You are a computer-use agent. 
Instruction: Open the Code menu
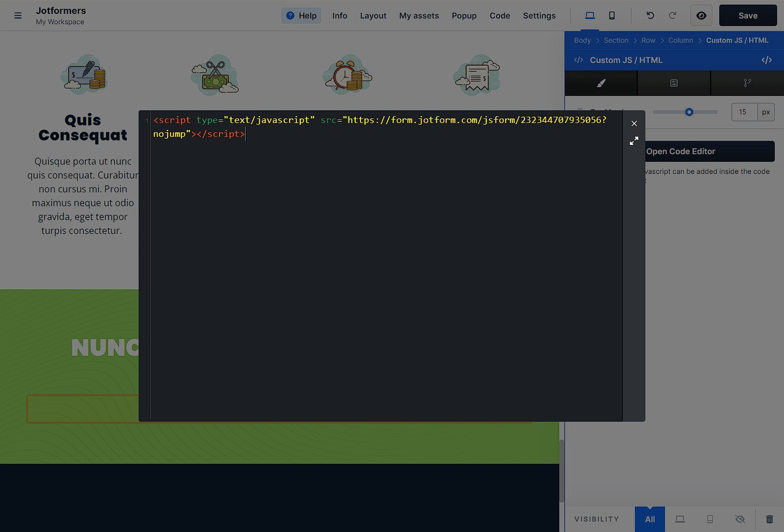(500, 16)
